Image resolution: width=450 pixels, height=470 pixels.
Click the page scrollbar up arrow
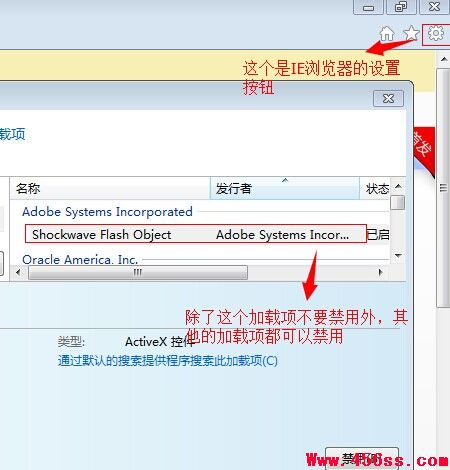443,60
